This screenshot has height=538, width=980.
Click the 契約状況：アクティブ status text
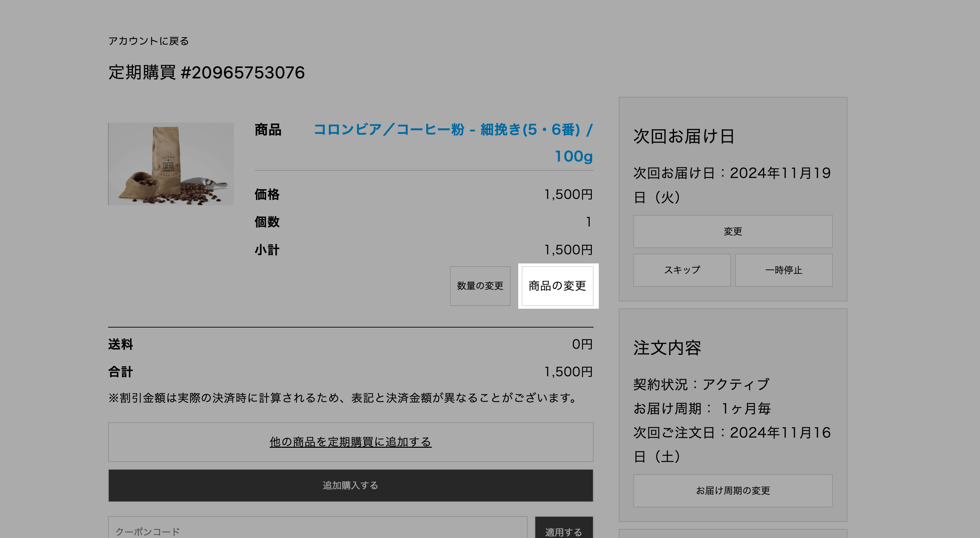701,384
